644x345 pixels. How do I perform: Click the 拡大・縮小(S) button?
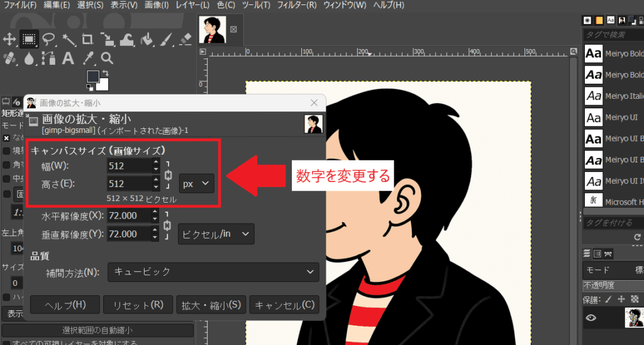211,305
